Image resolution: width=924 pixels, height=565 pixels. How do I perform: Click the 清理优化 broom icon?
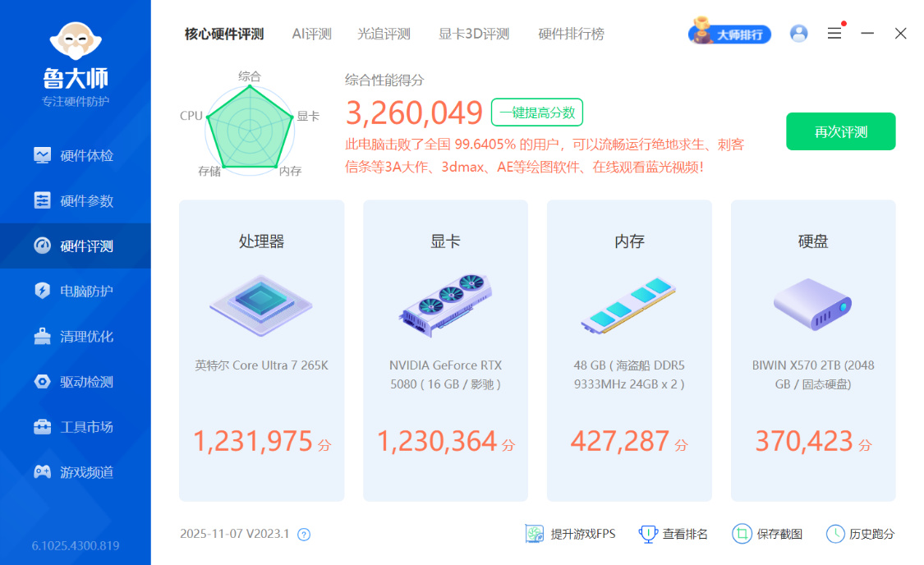point(43,336)
